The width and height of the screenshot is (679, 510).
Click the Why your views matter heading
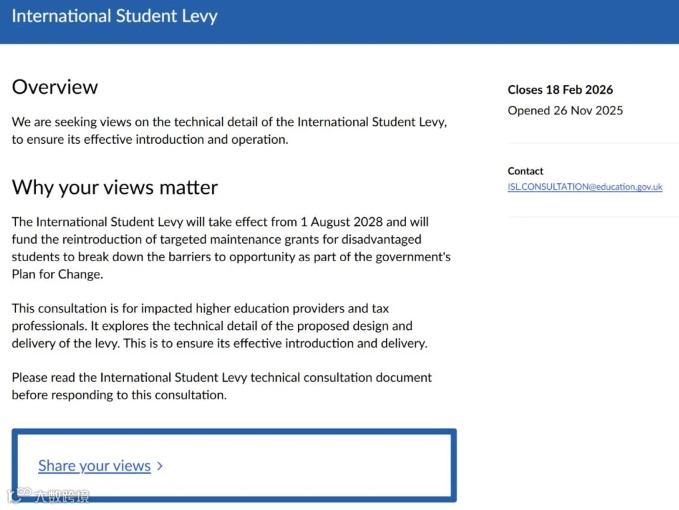click(114, 188)
